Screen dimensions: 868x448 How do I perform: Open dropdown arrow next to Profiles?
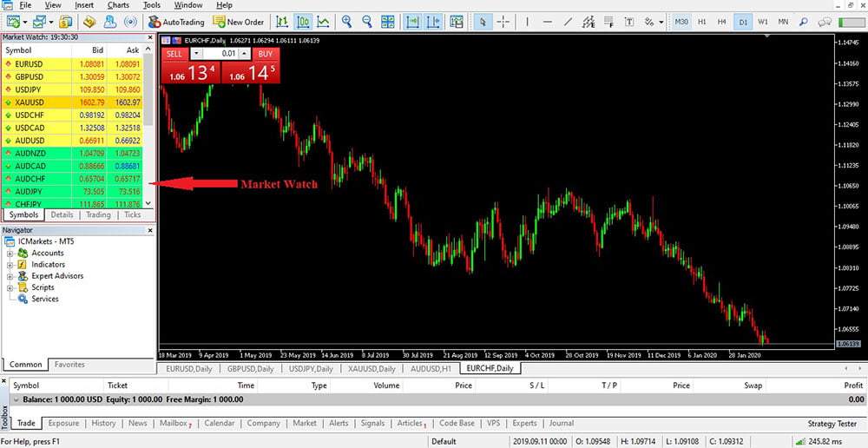pos(51,23)
